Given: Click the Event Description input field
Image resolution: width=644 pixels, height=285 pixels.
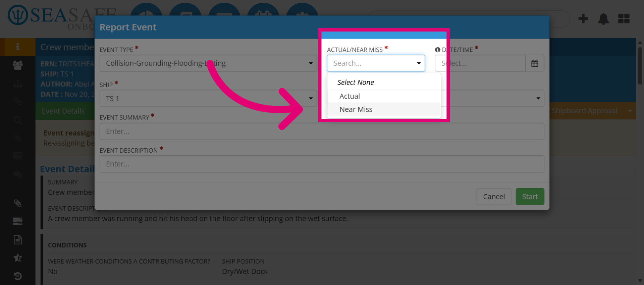Looking at the screenshot, I should coord(322,164).
